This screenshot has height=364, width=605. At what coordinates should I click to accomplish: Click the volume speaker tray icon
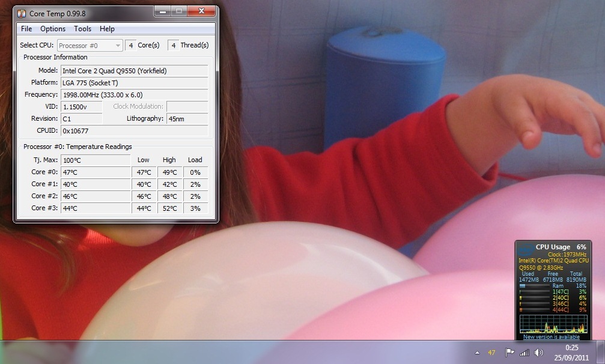pyautogui.click(x=538, y=353)
